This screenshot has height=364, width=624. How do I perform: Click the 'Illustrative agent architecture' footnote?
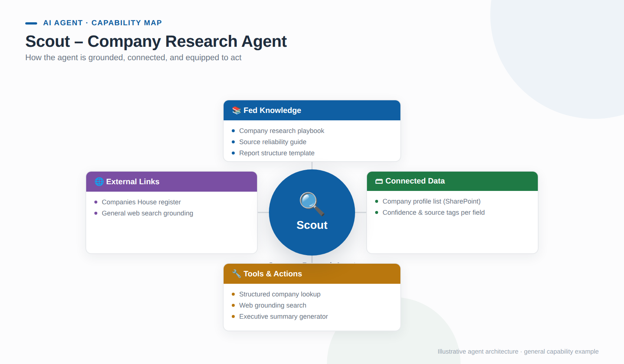point(518,351)
